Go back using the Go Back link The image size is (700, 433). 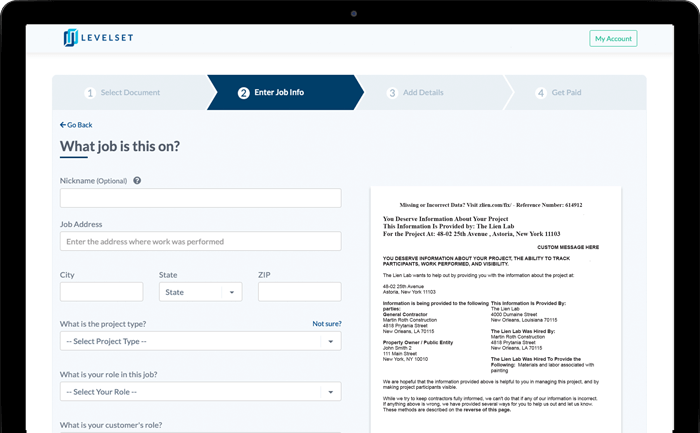click(x=76, y=125)
